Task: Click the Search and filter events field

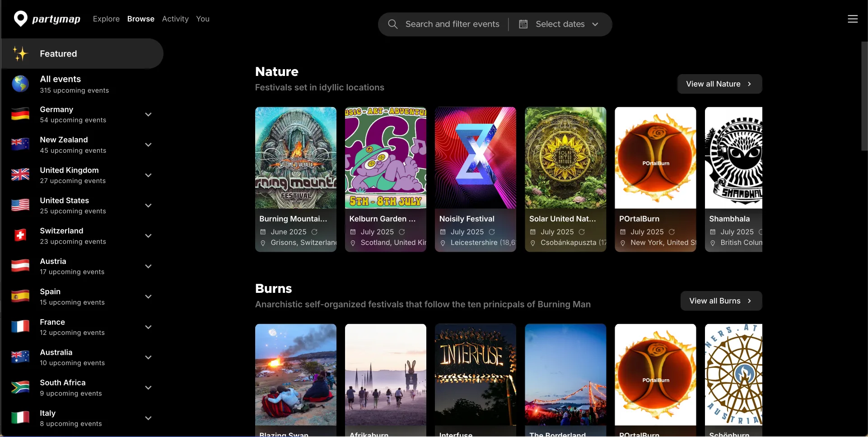Action: (452, 24)
